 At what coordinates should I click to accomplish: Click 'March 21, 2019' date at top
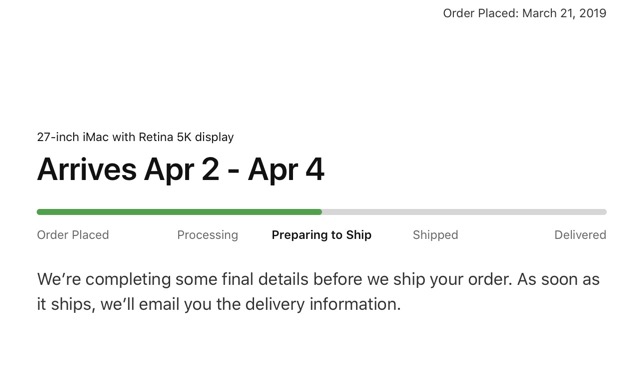[x=564, y=13]
